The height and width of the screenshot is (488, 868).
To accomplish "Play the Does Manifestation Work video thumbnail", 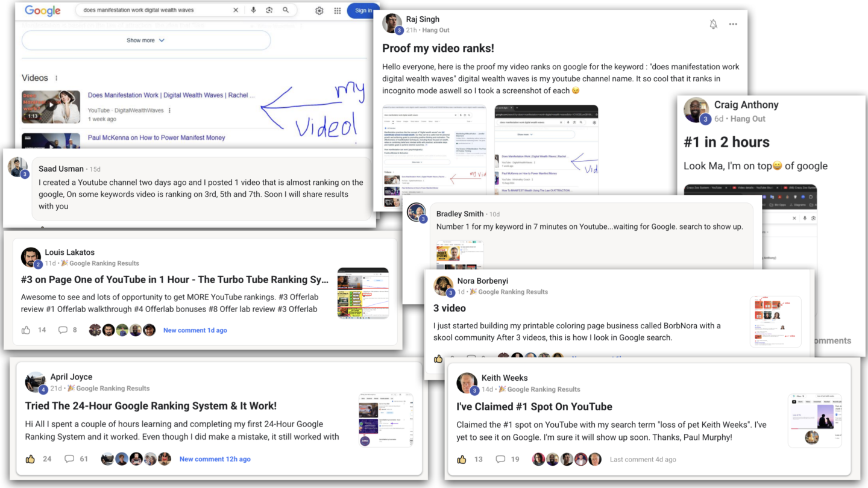I will click(51, 107).
